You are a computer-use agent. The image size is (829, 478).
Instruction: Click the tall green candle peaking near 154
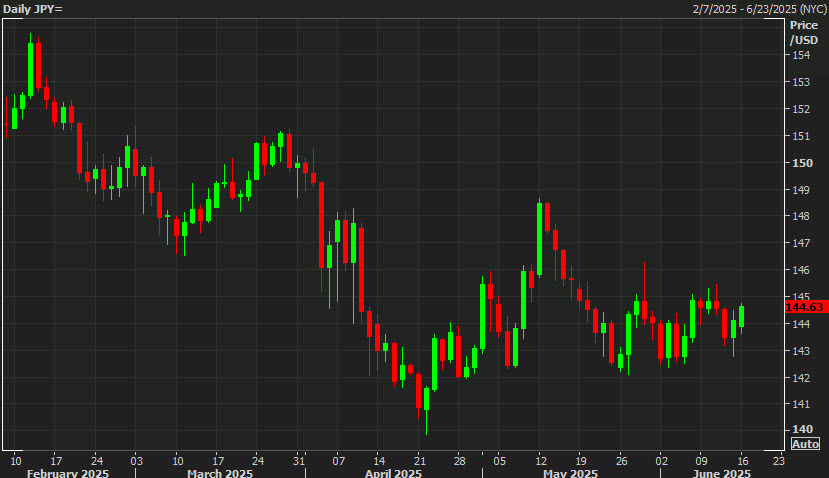point(30,69)
